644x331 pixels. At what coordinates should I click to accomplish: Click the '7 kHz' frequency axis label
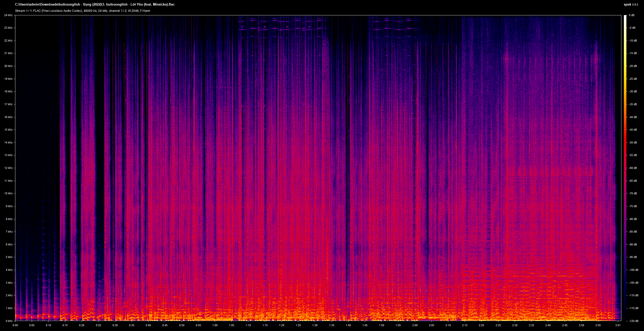coord(9,232)
